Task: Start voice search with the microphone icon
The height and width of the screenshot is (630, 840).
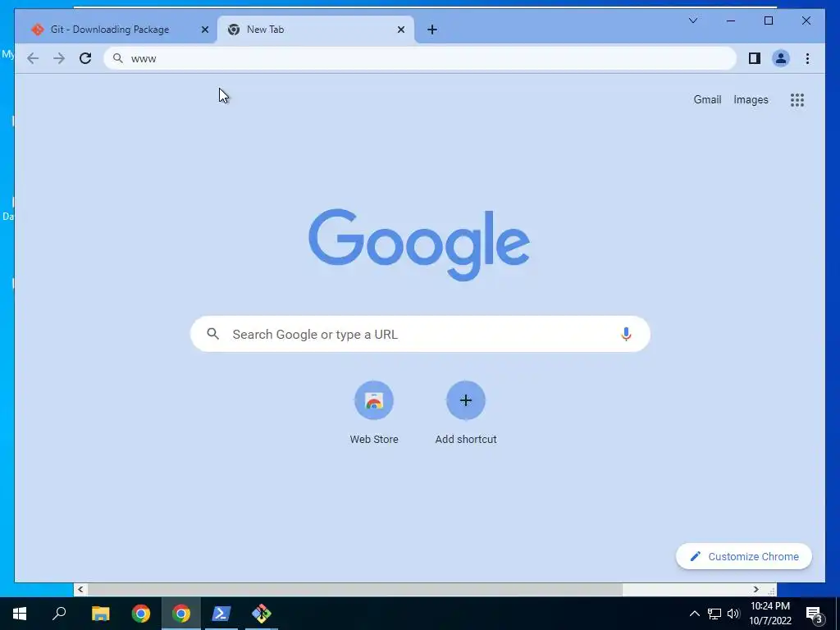Action: (626, 334)
